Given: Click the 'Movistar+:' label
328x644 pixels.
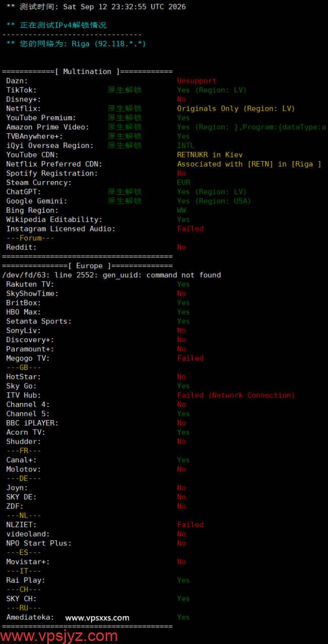Looking at the screenshot, I should click(28, 562).
